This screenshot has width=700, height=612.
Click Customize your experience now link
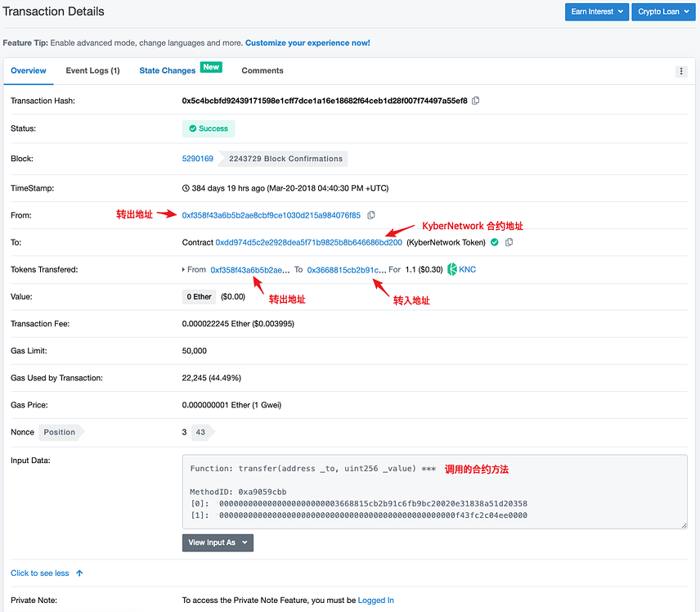(307, 43)
